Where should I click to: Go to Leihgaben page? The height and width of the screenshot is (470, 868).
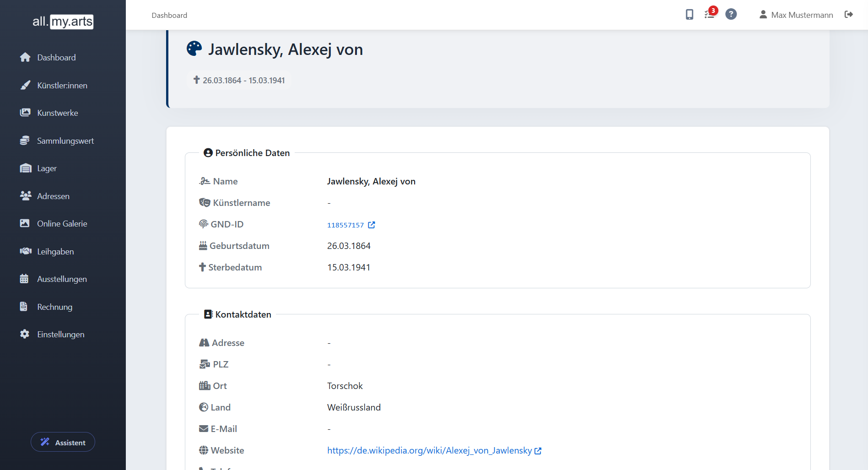pos(55,252)
